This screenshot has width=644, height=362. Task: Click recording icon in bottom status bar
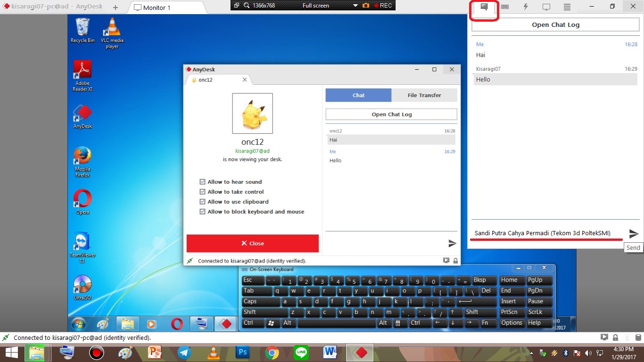[x=604, y=337]
